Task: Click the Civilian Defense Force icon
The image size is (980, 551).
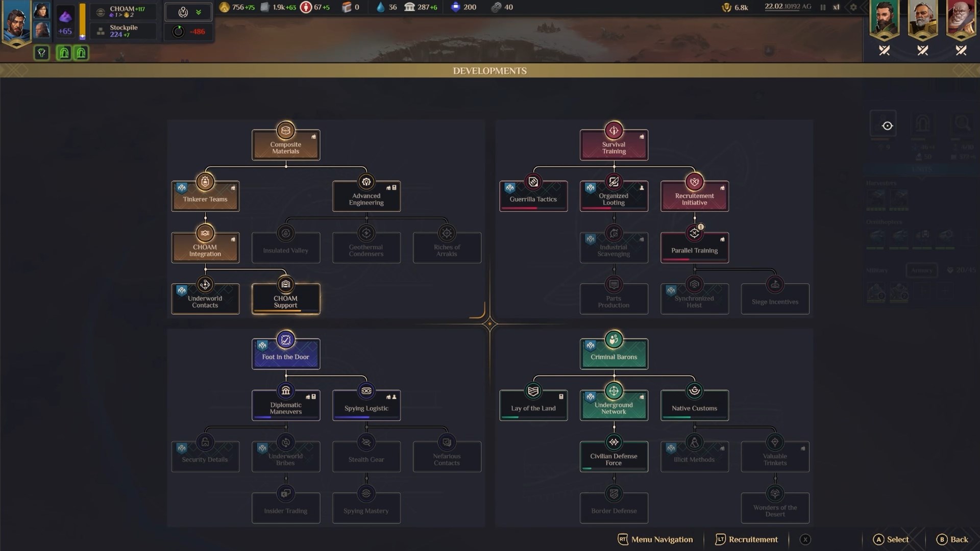Action: pyautogui.click(x=614, y=442)
